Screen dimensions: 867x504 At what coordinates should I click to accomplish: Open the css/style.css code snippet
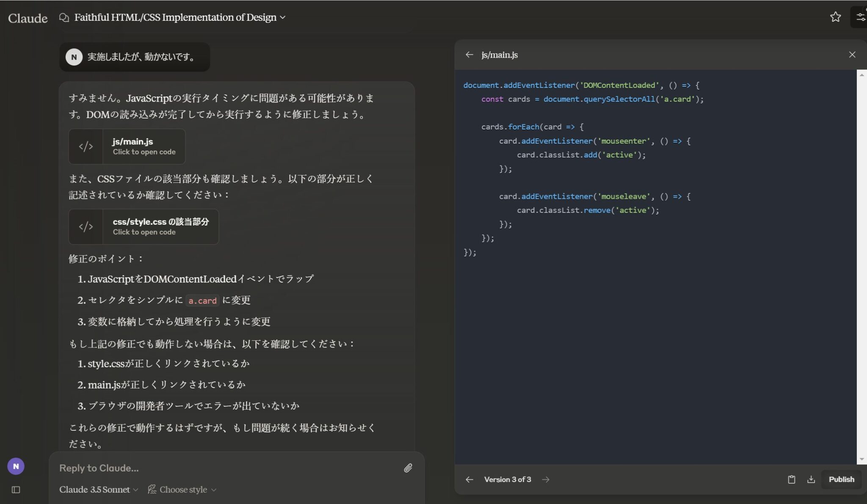point(143,227)
